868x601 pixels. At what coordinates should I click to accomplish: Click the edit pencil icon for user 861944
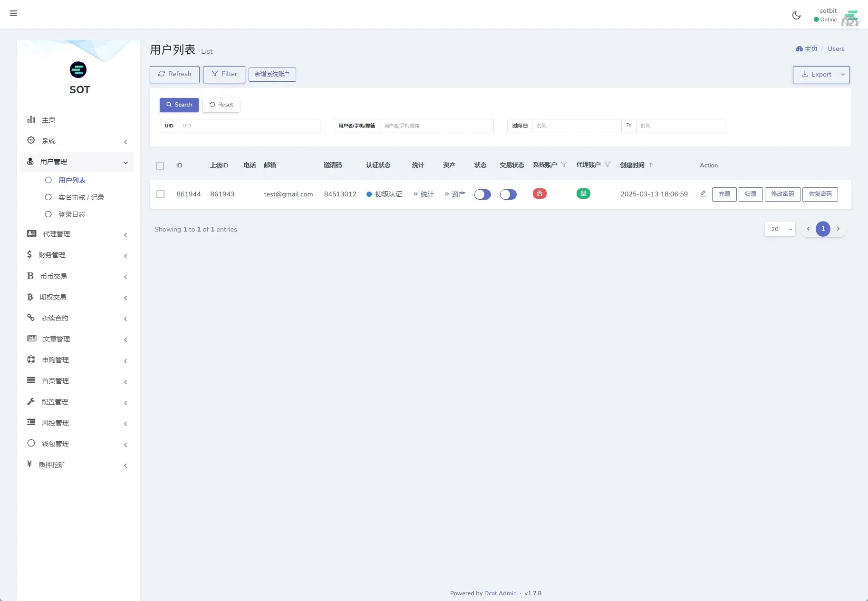[x=703, y=194]
